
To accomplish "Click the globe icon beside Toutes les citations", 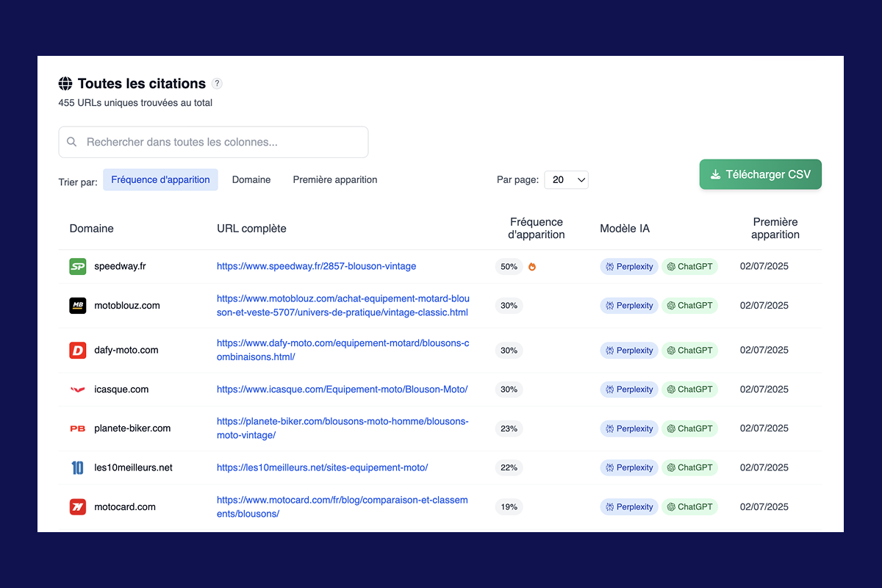I will (65, 84).
